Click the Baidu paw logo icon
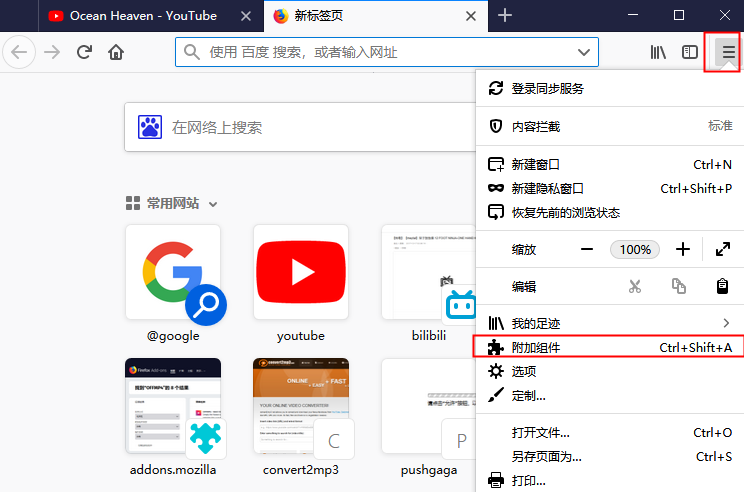 point(150,127)
